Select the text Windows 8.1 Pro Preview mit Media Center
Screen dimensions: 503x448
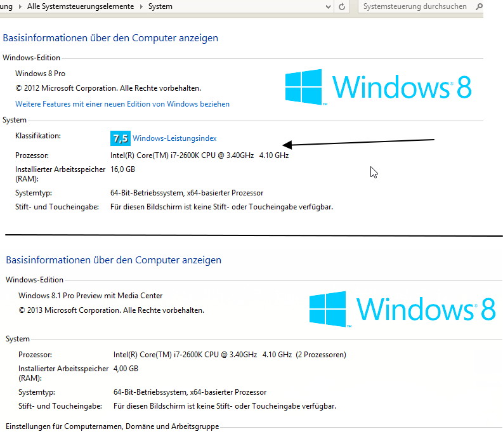pyautogui.click(x=91, y=296)
